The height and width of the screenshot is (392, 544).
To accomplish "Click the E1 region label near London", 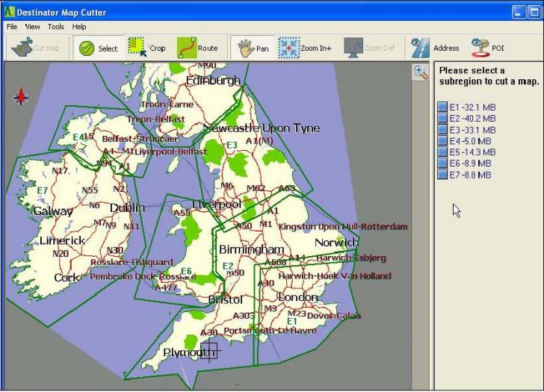I will [x=291, y=321].
